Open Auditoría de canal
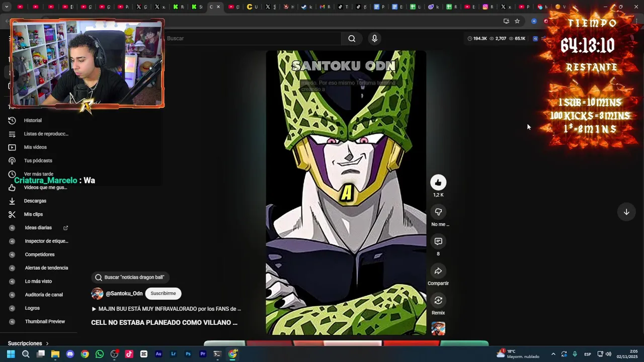The width and height of the screenshot is (644, 362). (x=43, y=295)
